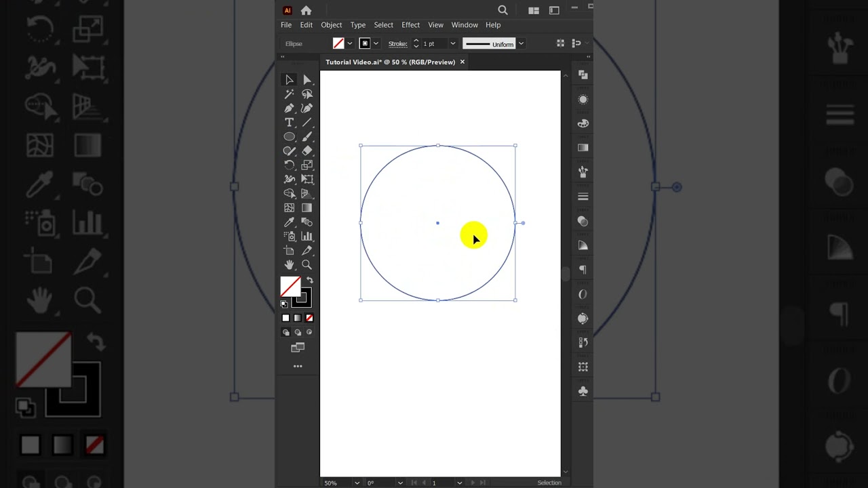Select the Mesh tool
Image resolution: width=868 pixels, height=488 pixels.
(290, 208)
